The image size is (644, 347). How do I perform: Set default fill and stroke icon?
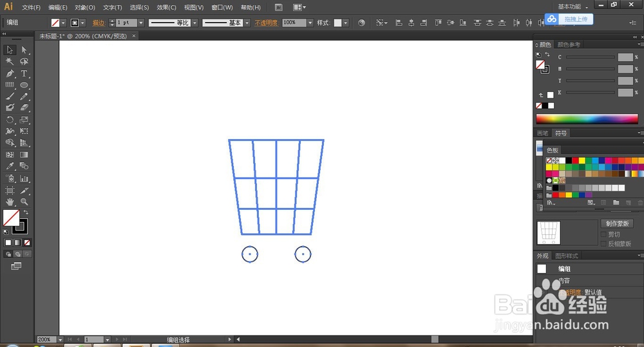pyautogui.click(x=6, y=232)
